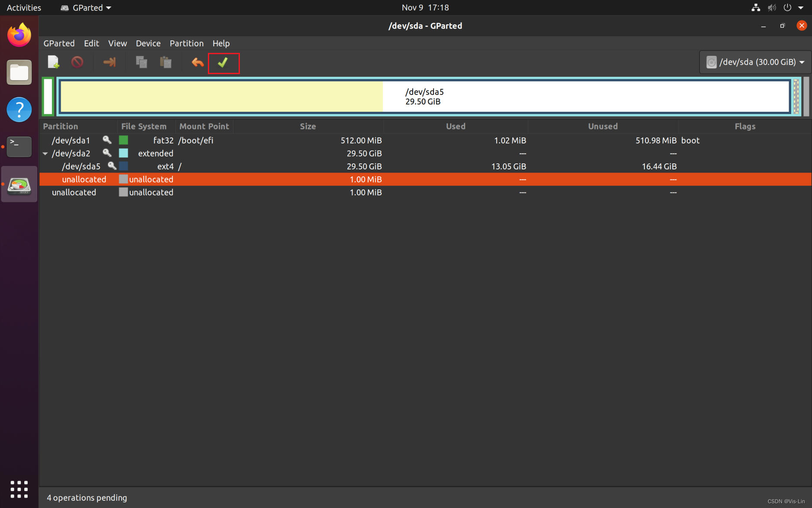Select /dev/sda5 block in the disk map

coord(424,97)
